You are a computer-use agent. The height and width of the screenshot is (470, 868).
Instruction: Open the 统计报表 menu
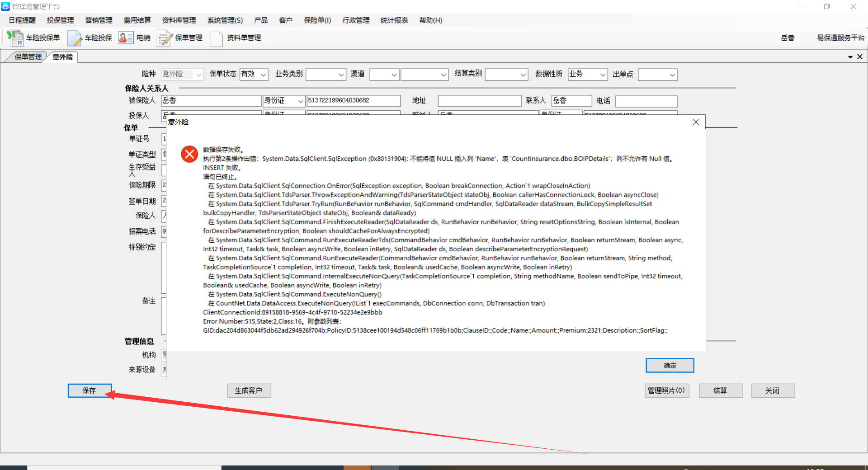[395, 20]
